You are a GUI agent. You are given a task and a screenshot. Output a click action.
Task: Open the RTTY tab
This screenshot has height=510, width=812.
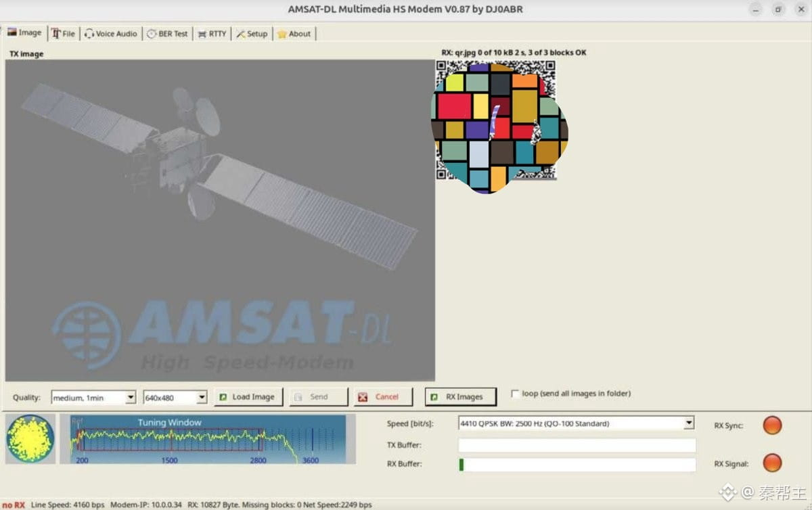click(212, 33)
